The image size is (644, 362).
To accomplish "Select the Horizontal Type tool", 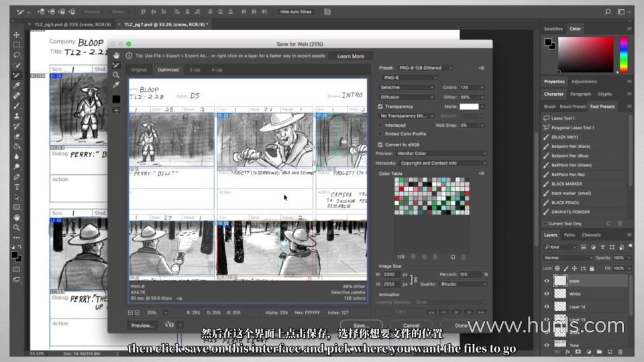I will (16, 187).
